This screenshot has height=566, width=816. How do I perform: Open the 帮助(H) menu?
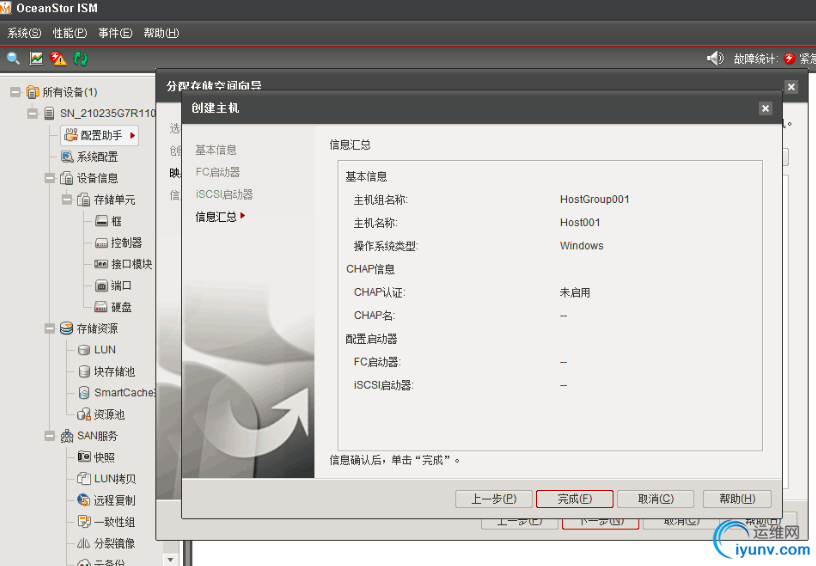click(161, 33)
